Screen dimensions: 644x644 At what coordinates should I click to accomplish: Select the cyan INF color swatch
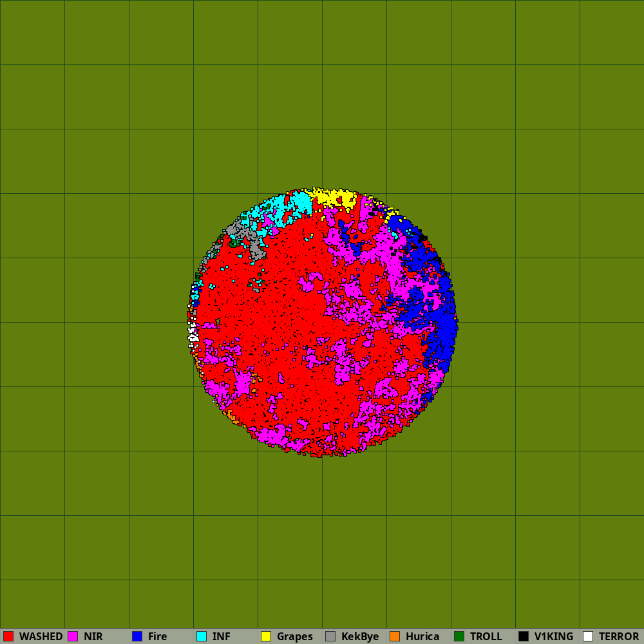202,636
